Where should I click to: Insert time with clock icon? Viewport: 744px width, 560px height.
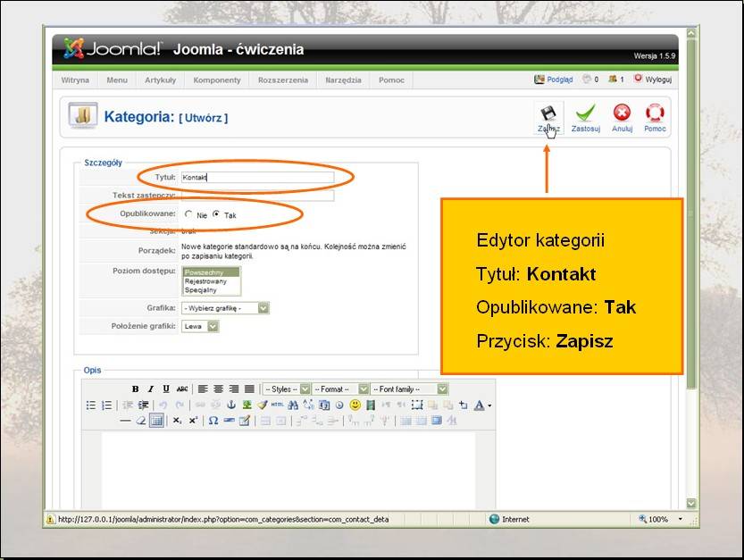point(339,405)
